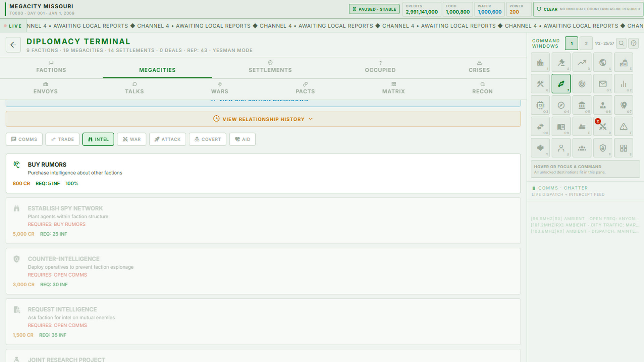
Task: Open the bank building command window
Action: [582, 105]
